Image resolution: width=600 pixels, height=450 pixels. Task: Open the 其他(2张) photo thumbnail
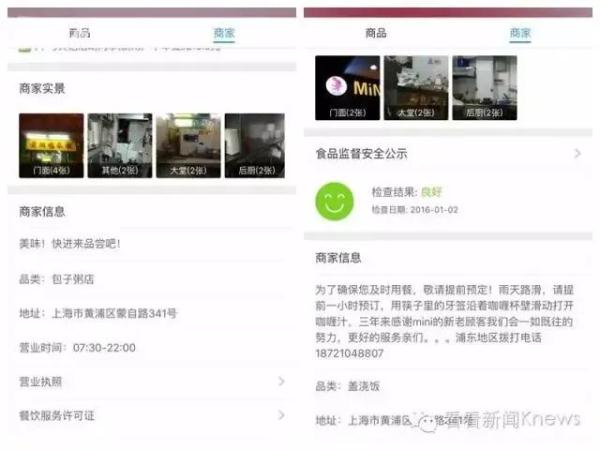[x=120, y=145]
